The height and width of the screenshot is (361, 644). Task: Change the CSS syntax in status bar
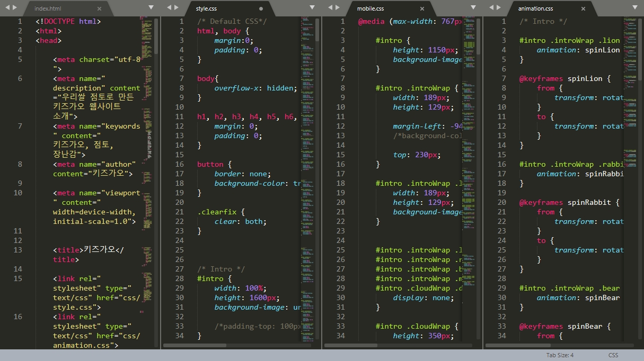pyautogui.click(x=613, y=355)
